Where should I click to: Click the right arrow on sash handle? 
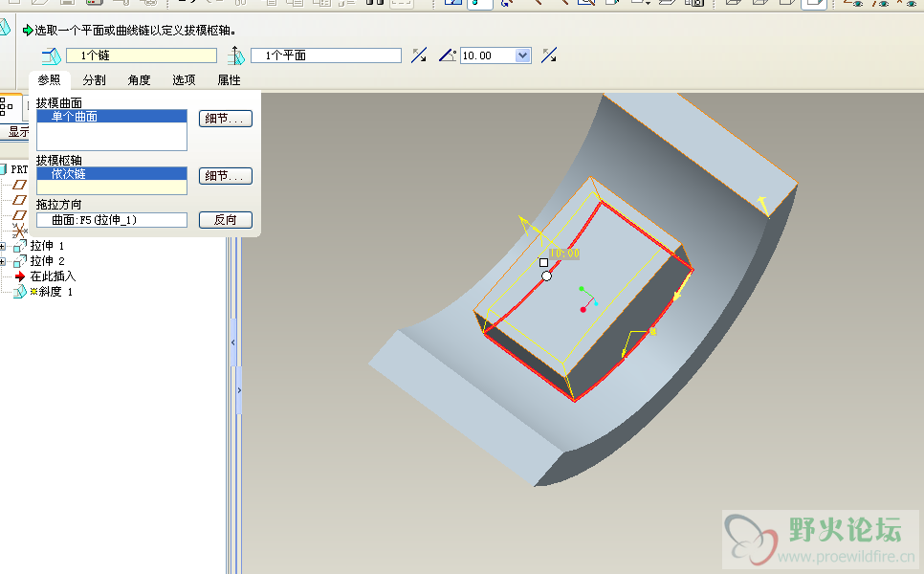pyautogui.click(x=239, y=390)
